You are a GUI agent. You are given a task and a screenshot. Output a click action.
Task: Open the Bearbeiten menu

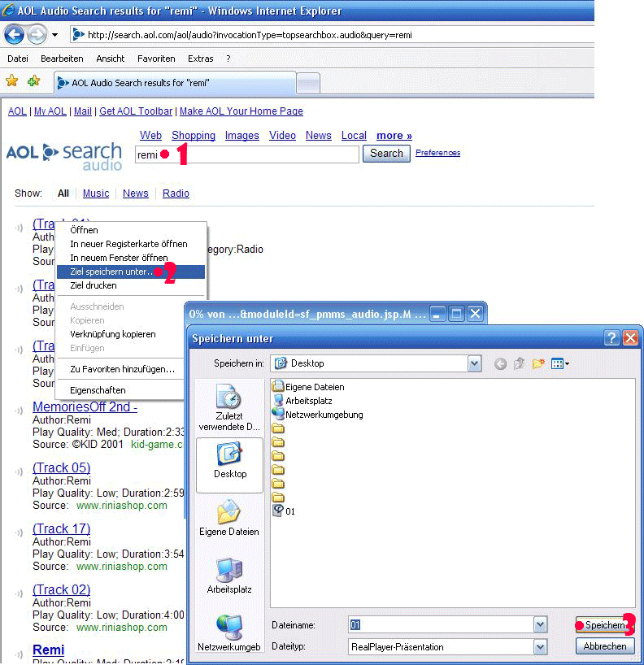(62, 59)
